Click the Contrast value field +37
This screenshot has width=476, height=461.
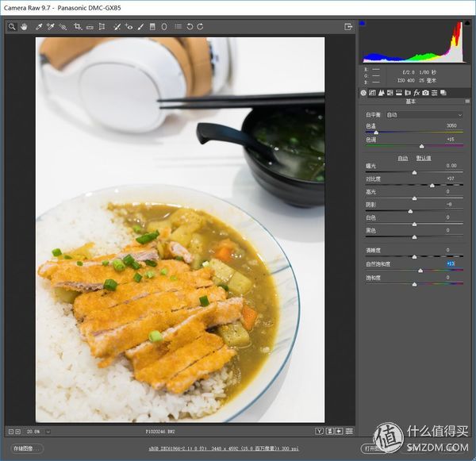pyautogui.click(x=451, y=179)
